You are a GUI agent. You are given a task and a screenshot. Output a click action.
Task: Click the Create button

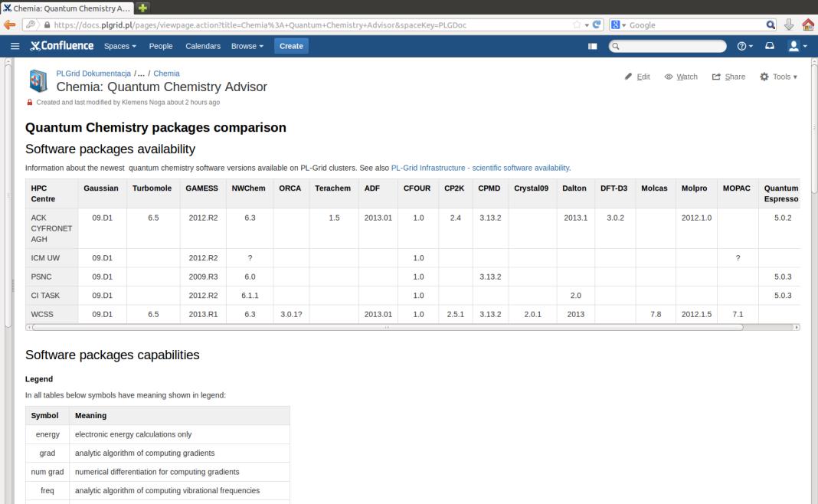point(291,46)
